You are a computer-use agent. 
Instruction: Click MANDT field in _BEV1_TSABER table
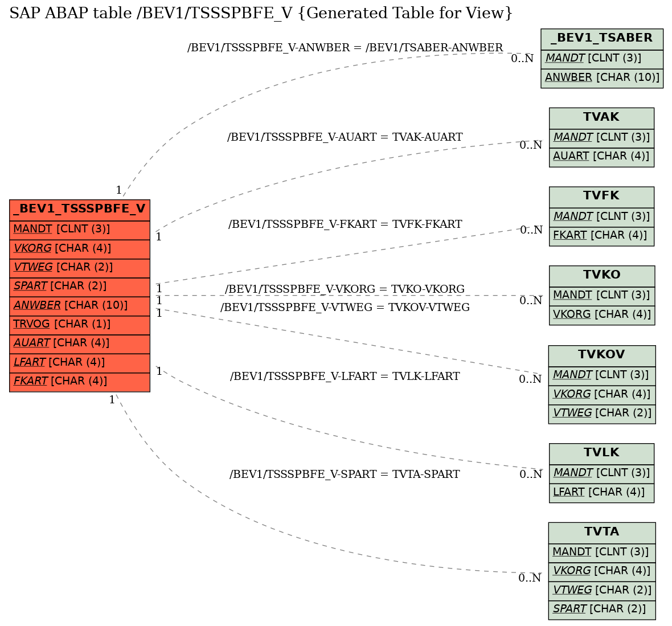click(x=602, y=59)
